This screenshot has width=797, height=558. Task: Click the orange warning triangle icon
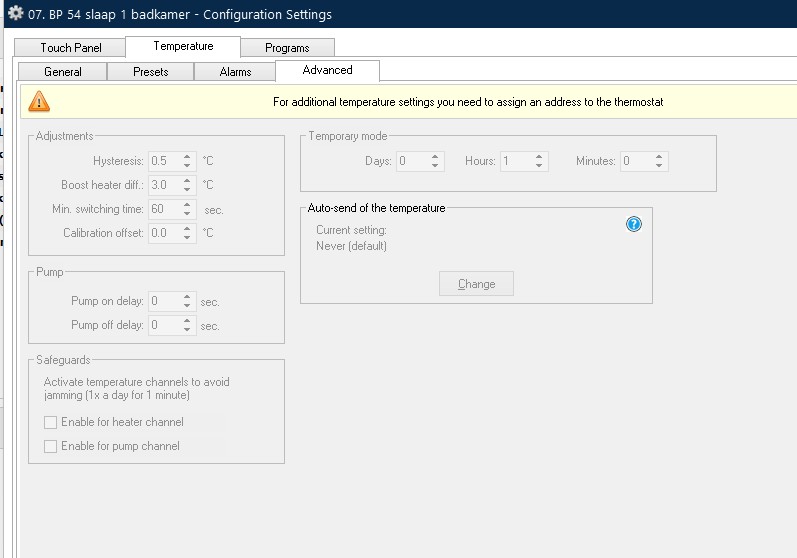39,101
